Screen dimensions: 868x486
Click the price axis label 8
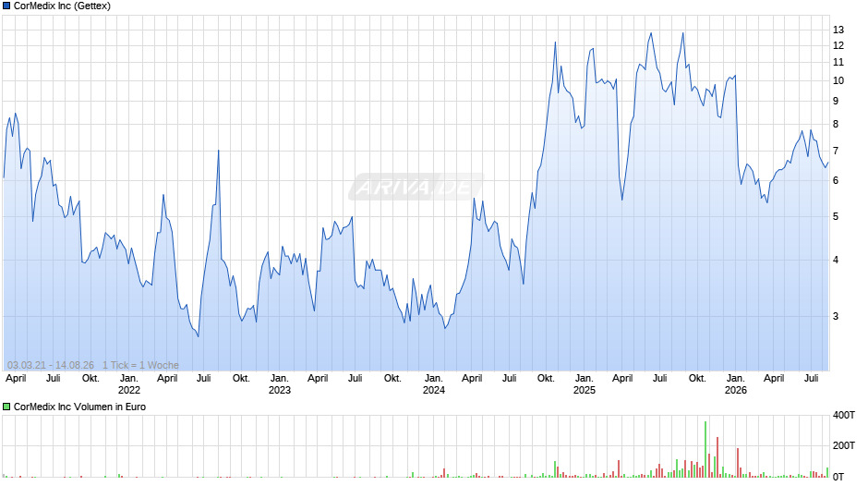tap(836, 124)
